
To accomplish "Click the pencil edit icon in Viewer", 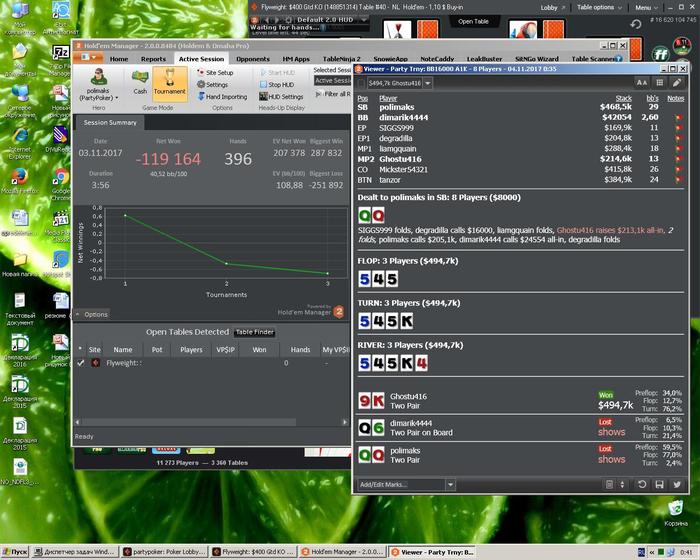I will [x=677, y=83].
